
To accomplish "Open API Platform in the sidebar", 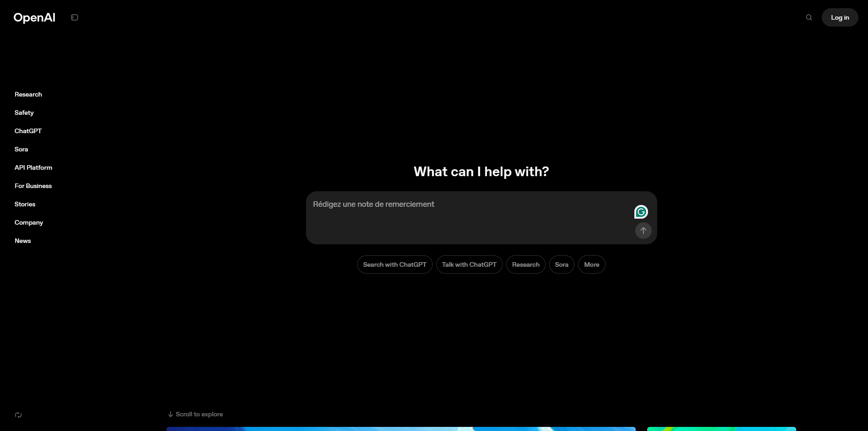I will (33, 167).
